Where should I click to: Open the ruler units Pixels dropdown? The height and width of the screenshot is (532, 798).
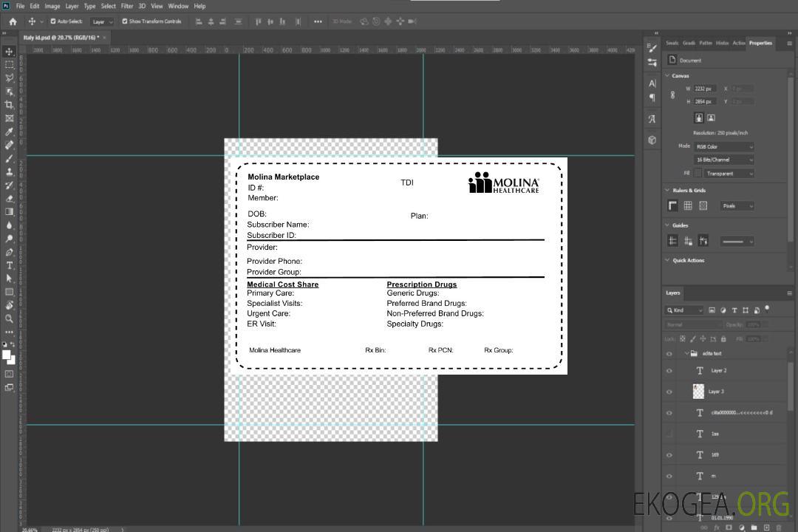coord(737,205)
